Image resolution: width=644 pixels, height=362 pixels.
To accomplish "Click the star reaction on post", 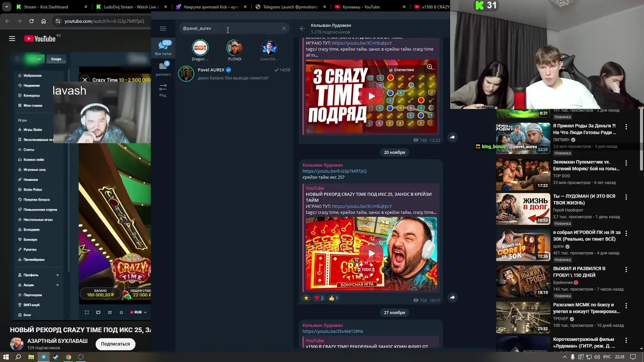I will click(306, 298).
